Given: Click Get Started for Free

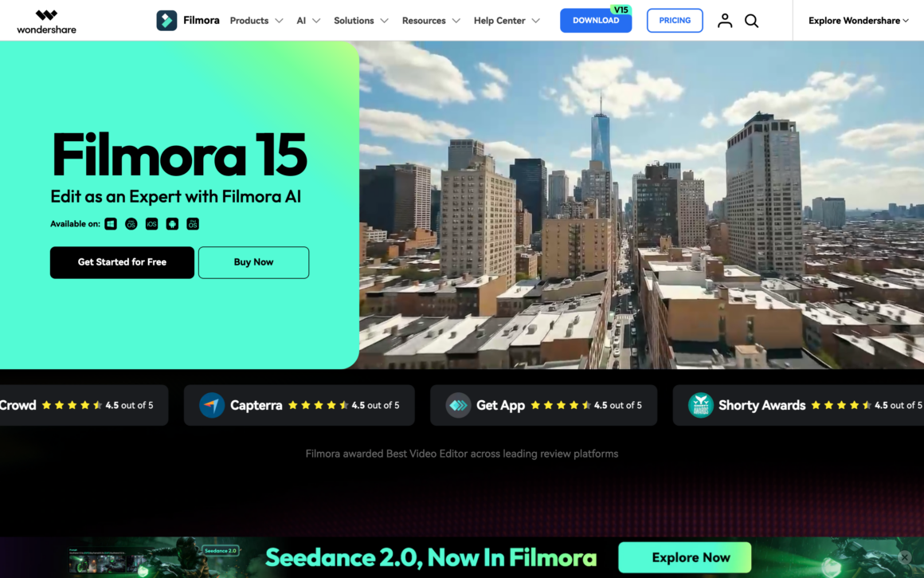Looking at the screenshot, I should 122,262.
